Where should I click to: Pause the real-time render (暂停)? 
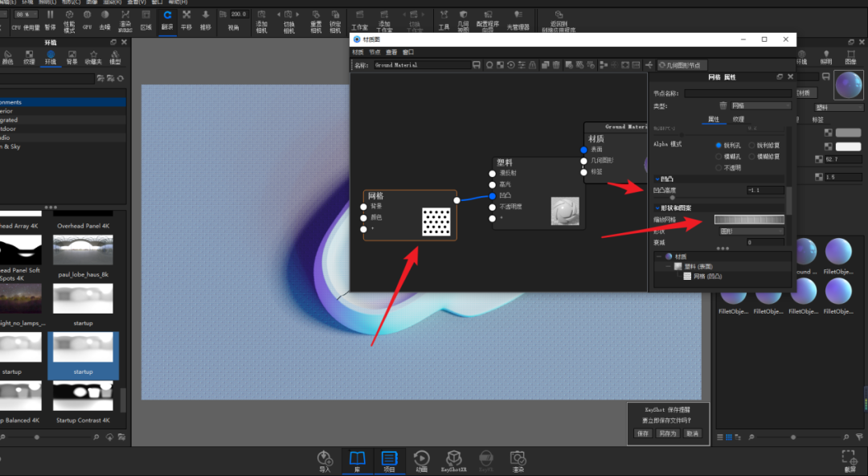[50, 19]
